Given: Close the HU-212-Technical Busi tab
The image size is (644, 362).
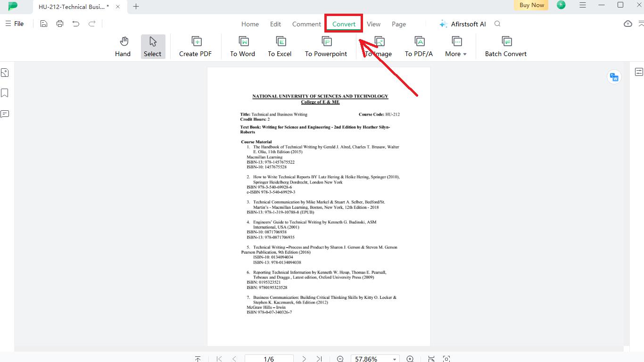Looking at the screenshot, I should (x=118, y=7).
